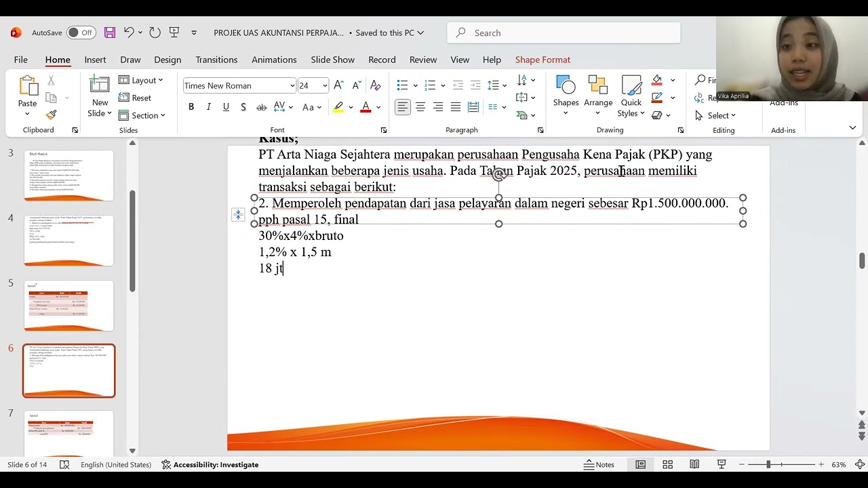Center align the paragraph text
The image size is (868, 488).
point(420,107)
